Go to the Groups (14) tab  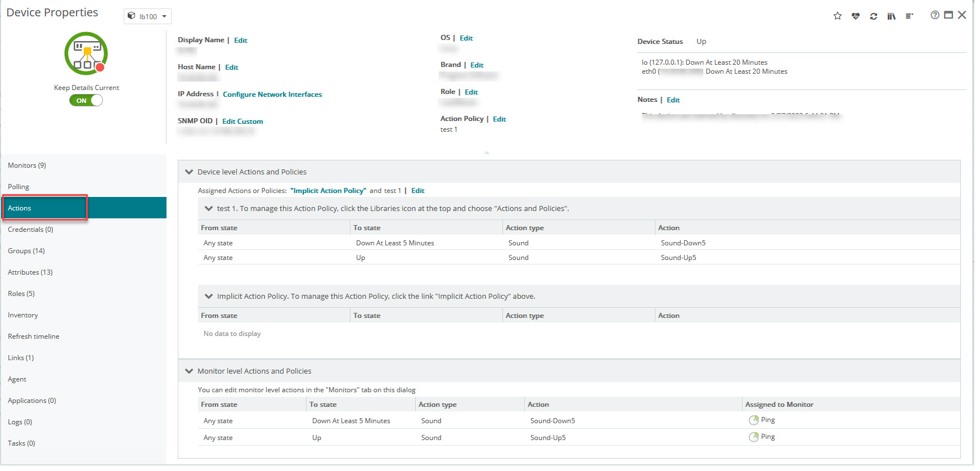84,251
